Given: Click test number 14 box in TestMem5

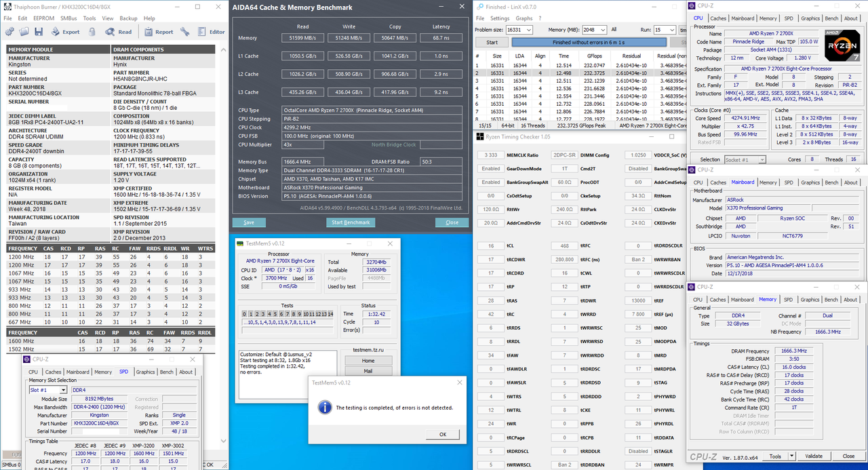Looking at the screenshot, I should click(x=330, y=314).
